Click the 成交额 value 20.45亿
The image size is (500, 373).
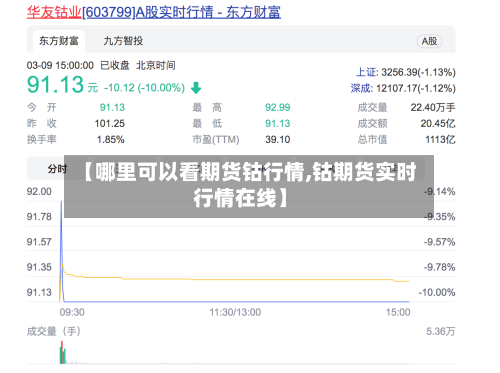438,123
